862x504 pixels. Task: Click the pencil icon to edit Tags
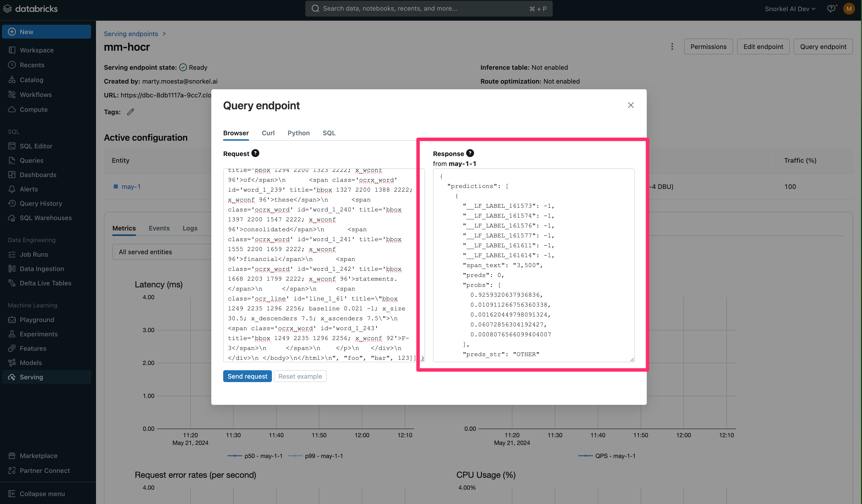pyautogui.click(x=131, y=112)
